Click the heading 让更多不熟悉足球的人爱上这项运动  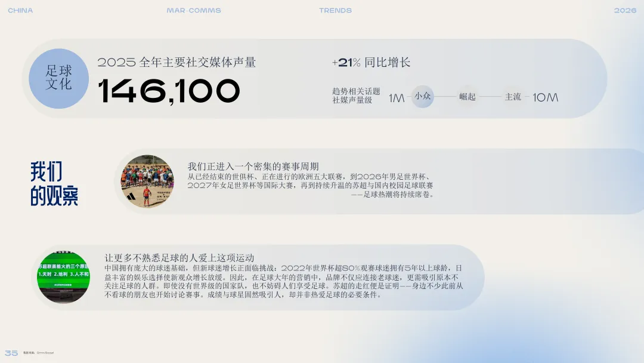coord(179,258)
